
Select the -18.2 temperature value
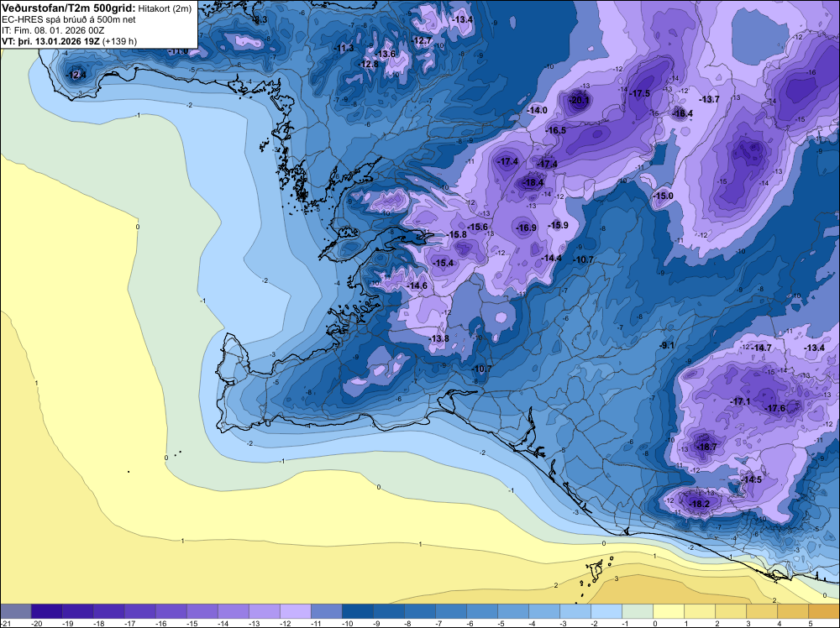point(700,504)
